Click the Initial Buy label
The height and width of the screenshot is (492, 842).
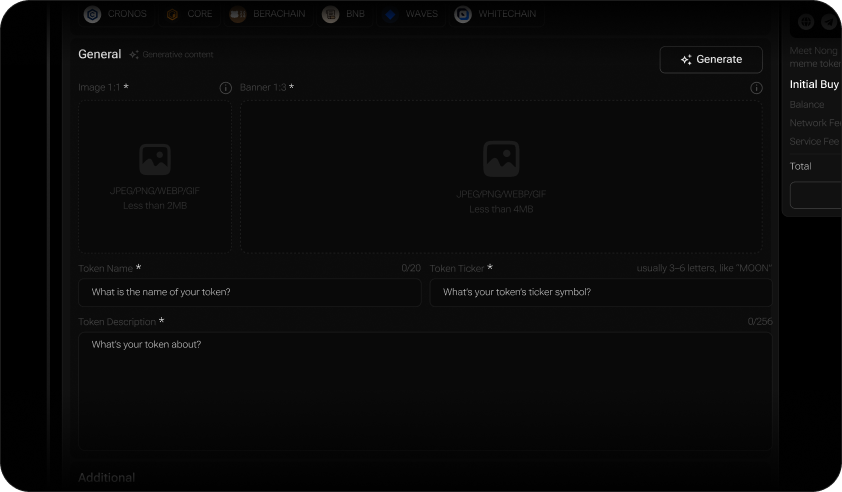tap(814, 85)
